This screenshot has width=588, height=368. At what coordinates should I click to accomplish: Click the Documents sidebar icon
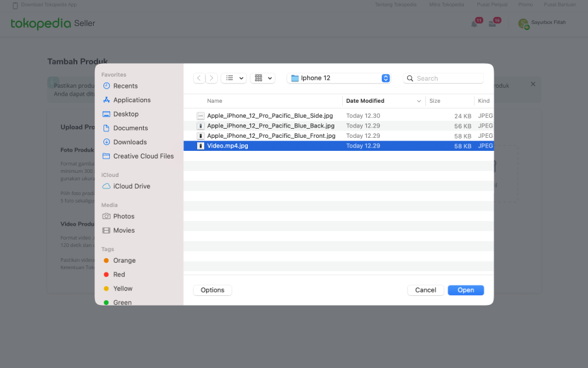point(107,128)
